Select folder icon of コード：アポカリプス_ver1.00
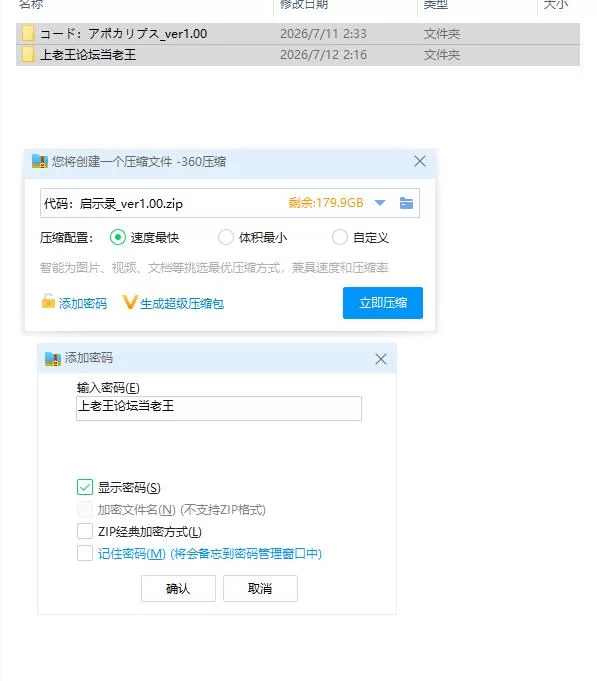Image resolution: width=597 pixels, height=681 pixels. pyautogui.click(x=28, y=33)
